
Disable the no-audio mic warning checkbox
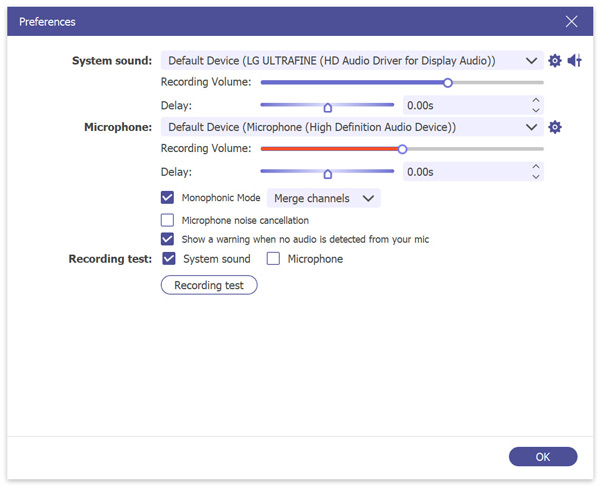click(167, 239)
